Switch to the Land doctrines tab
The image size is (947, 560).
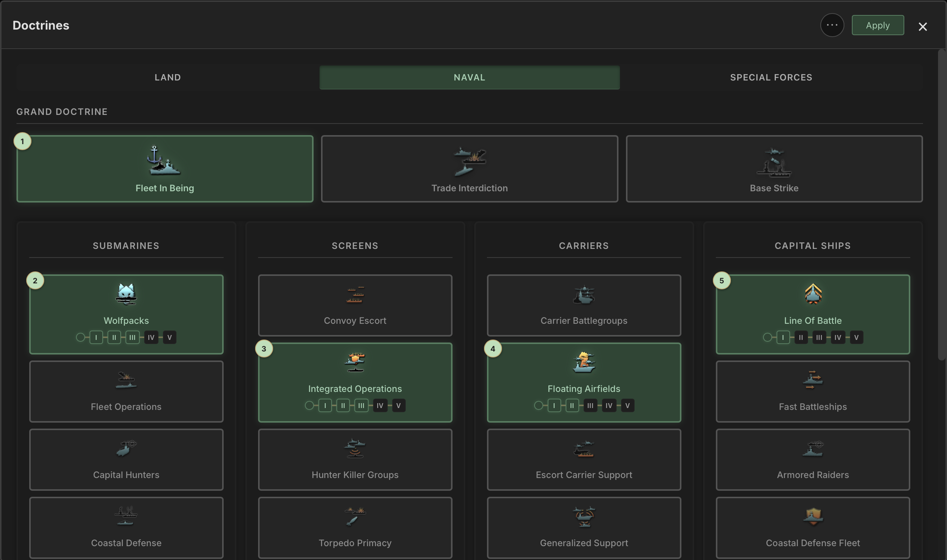[x=168, y=77]
